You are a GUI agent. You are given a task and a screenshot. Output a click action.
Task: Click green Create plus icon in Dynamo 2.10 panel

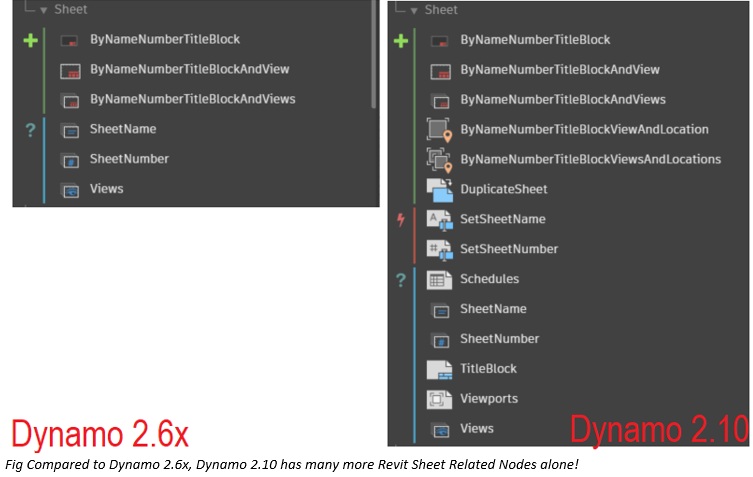401,40
